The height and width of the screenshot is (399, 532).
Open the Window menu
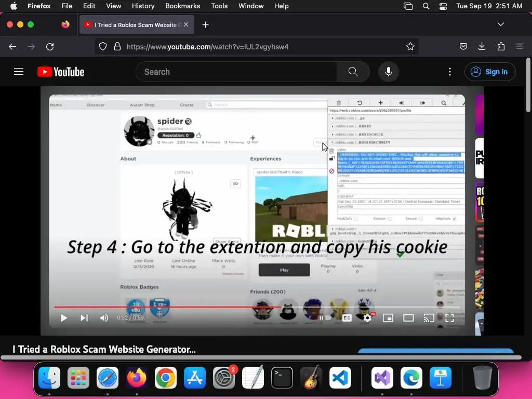click(x=251, y=6)
